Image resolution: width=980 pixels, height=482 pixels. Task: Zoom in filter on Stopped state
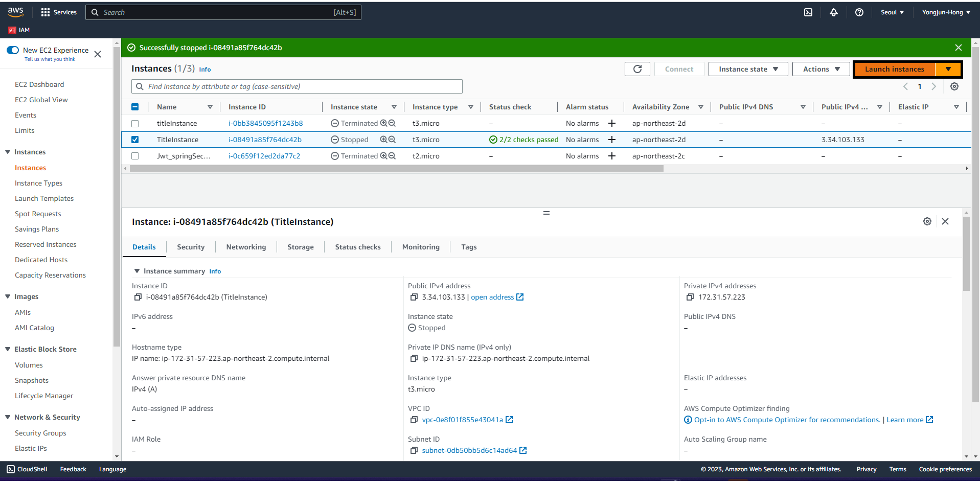383,140
